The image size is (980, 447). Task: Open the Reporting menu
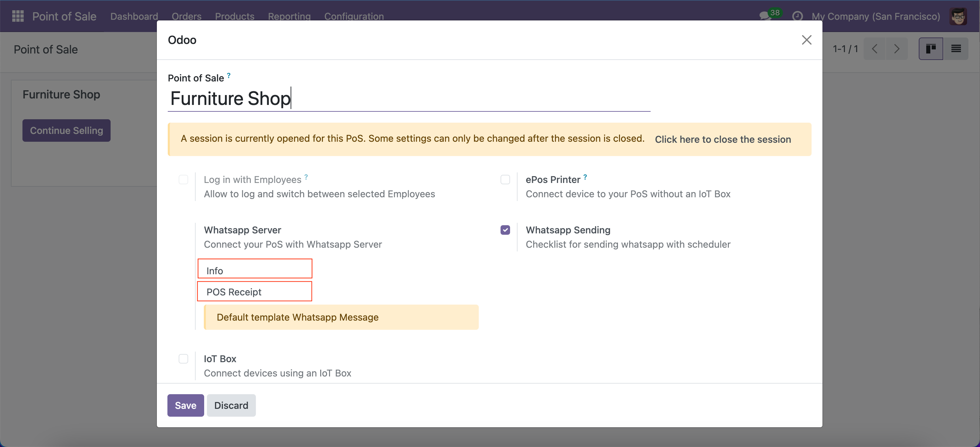pos(289,16)
